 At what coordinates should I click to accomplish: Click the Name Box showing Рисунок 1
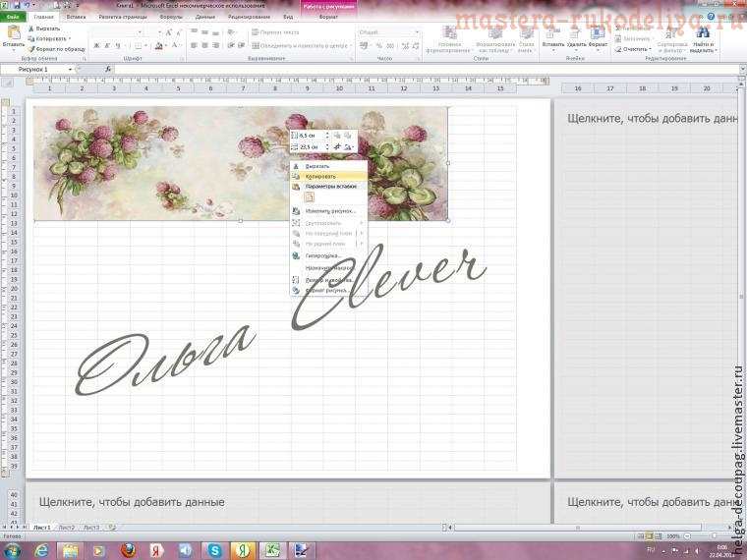coord(34,70)
